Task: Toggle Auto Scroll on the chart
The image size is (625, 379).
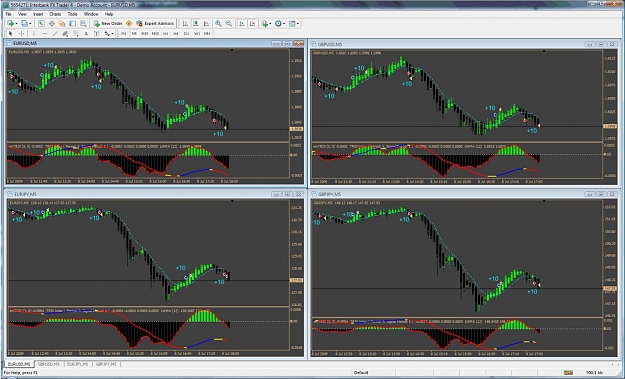Action: 242,24
